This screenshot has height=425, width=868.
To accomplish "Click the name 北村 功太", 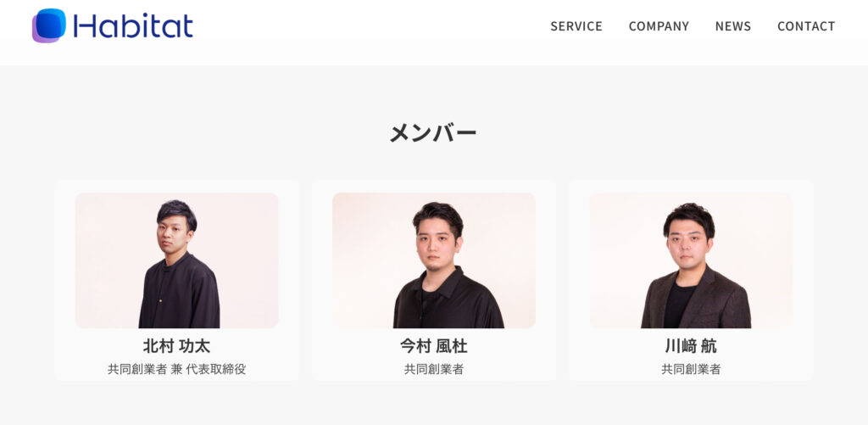I will click(x=176, y=346).
